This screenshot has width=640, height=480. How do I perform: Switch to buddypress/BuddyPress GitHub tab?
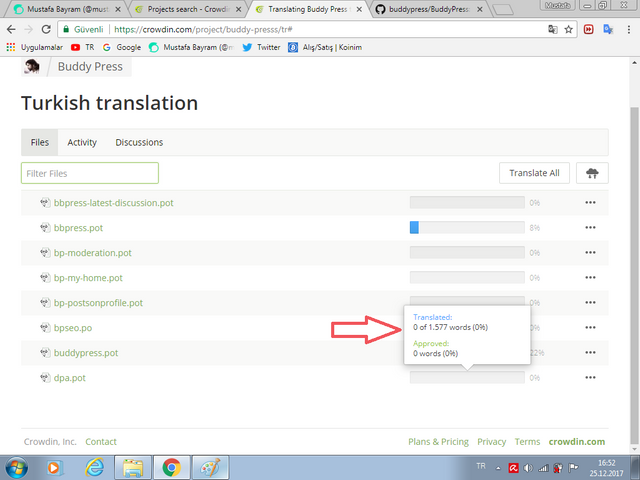point(429,9)
